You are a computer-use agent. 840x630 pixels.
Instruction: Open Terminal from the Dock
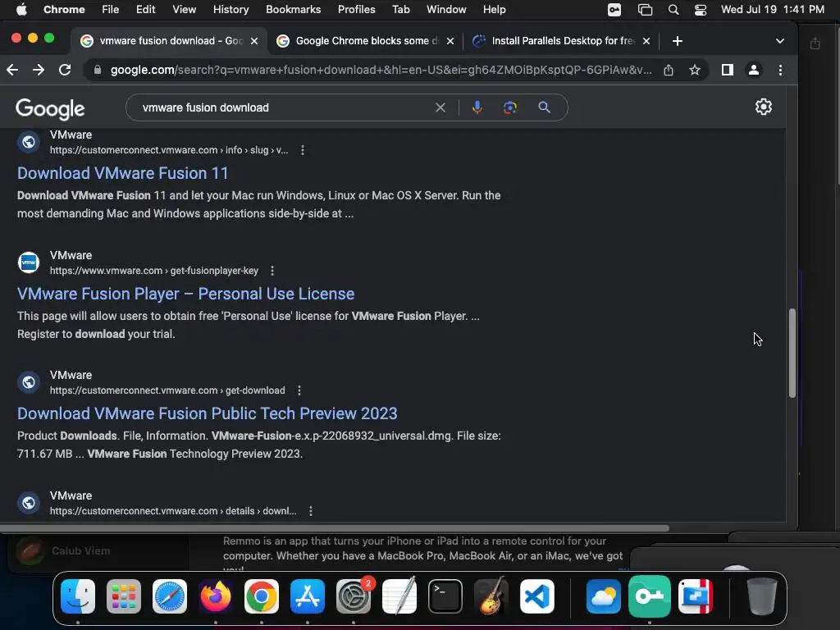click(445, 596)
